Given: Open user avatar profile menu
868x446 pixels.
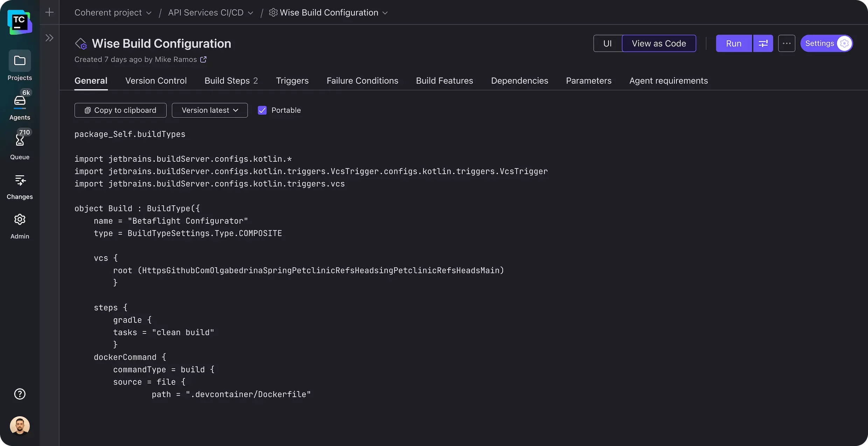Looking at the screenshot, I should click(x=20, y=426).
